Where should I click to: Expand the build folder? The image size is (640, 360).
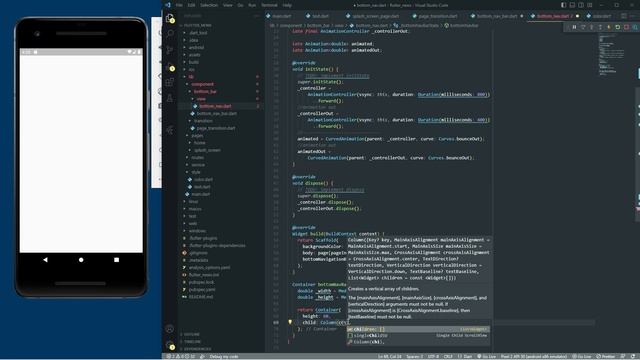(194, 62)
